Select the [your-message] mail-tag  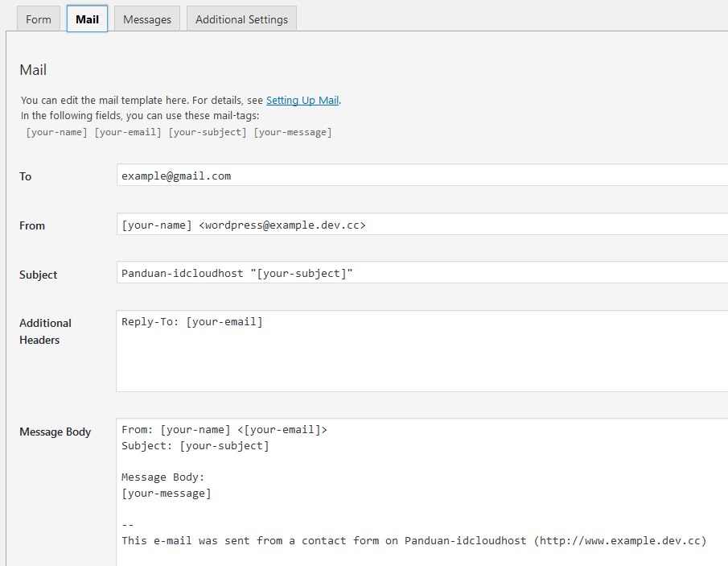293,131
